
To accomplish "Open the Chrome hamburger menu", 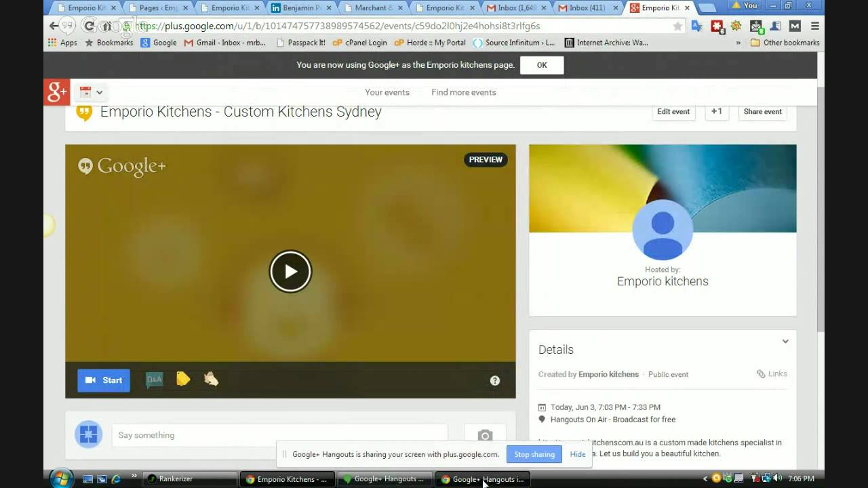I will tap(815, 26).
